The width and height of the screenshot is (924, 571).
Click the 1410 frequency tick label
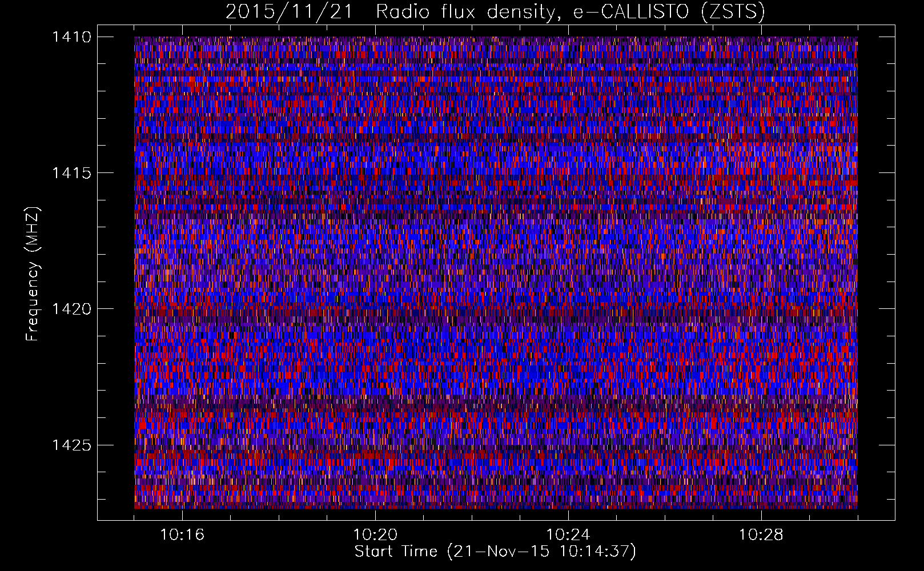pos(71,37)
